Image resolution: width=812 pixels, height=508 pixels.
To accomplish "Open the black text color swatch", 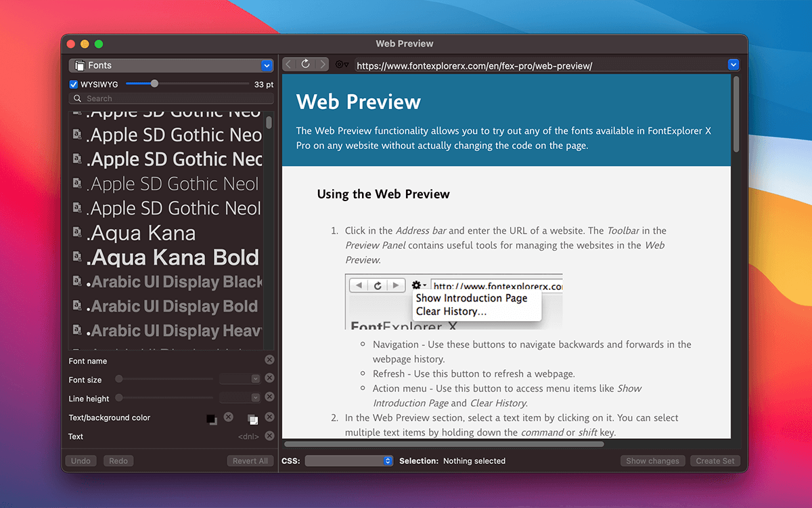I will 212,419.
